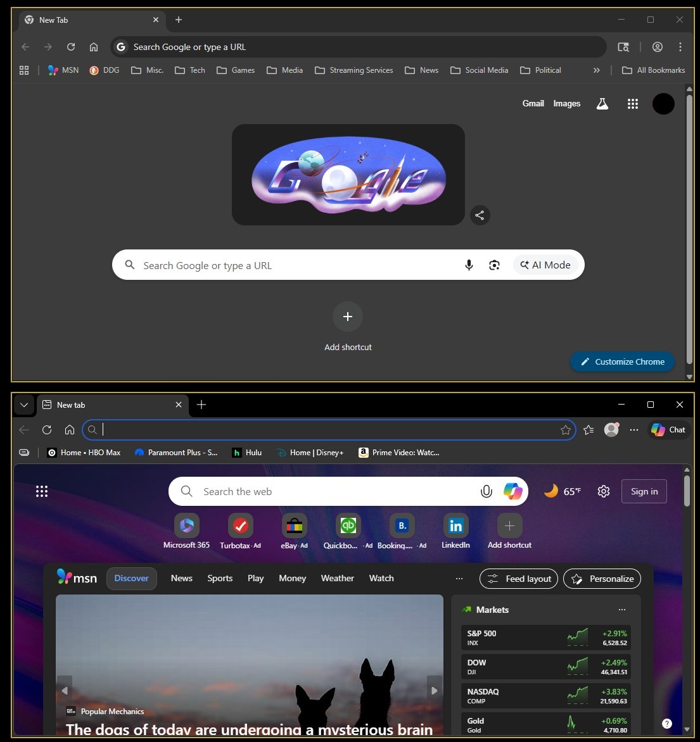The height and width of the screenshot is (742, 700).
Task: Expand the Games bookmarks folder
Action: pos(236,70)
